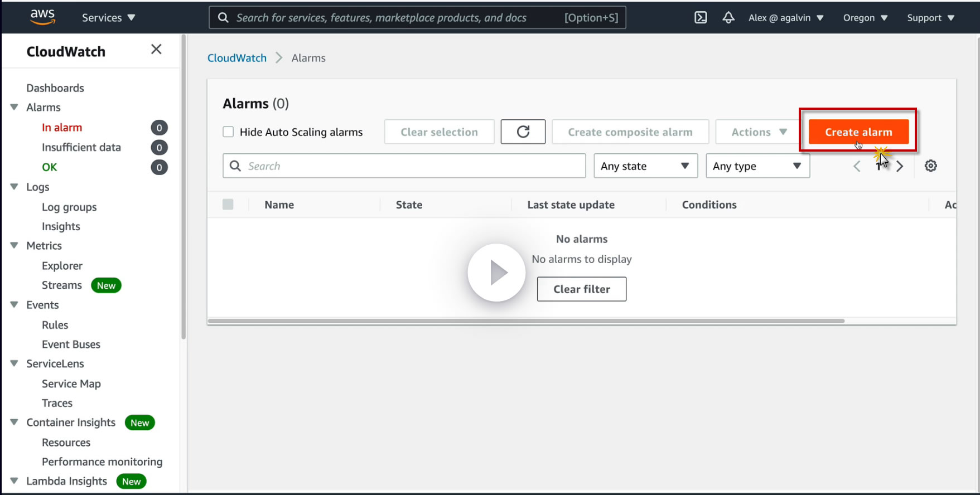Go to next page of alarms

point(900,166)
